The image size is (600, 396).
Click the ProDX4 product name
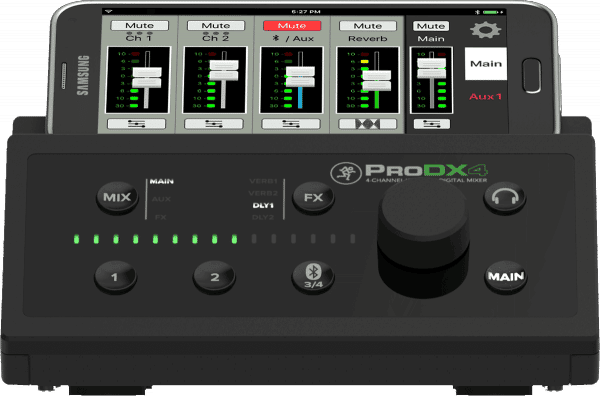426,170
